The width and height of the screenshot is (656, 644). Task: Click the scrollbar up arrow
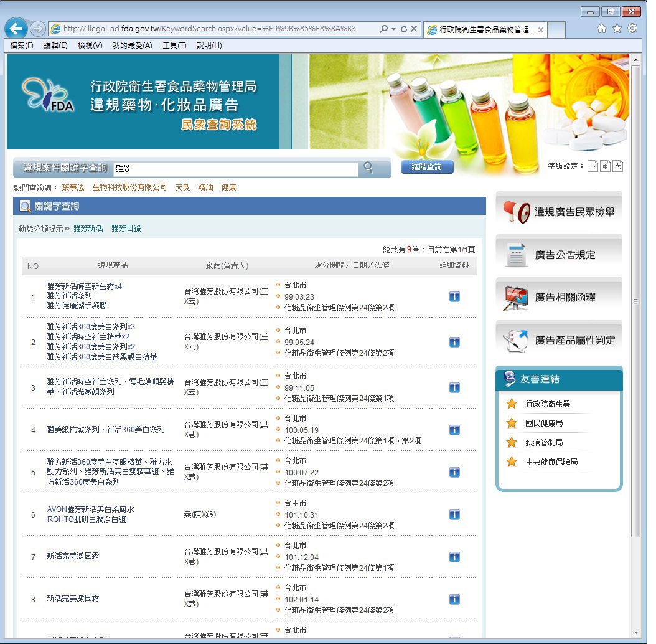(x=636, y=60)
